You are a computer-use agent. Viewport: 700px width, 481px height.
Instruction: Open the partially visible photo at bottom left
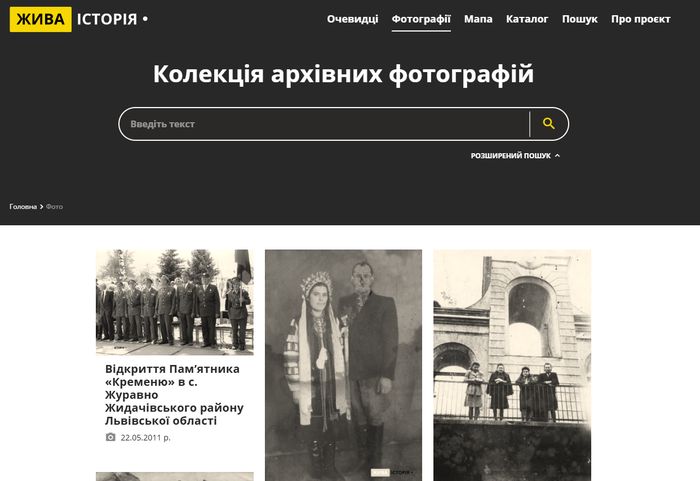pyautogui.click(x=174, y=476)
